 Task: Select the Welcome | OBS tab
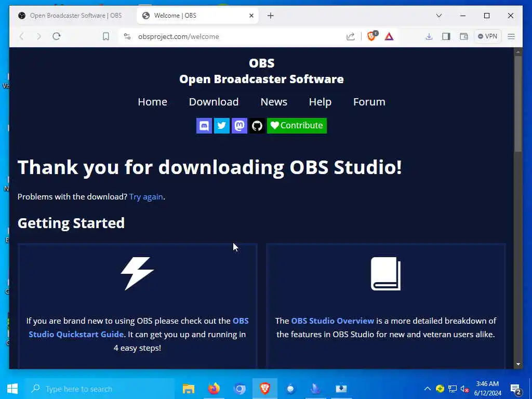[197, 16]
